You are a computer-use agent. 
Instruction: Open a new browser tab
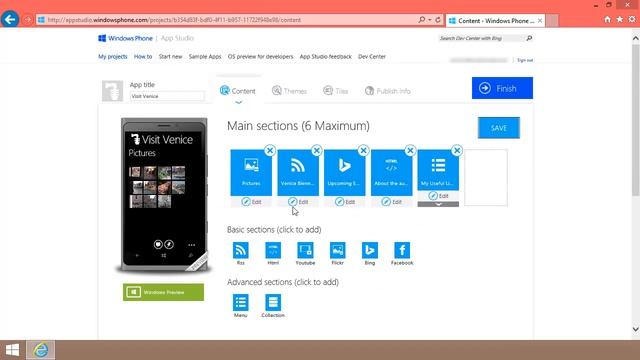point(552,20)
